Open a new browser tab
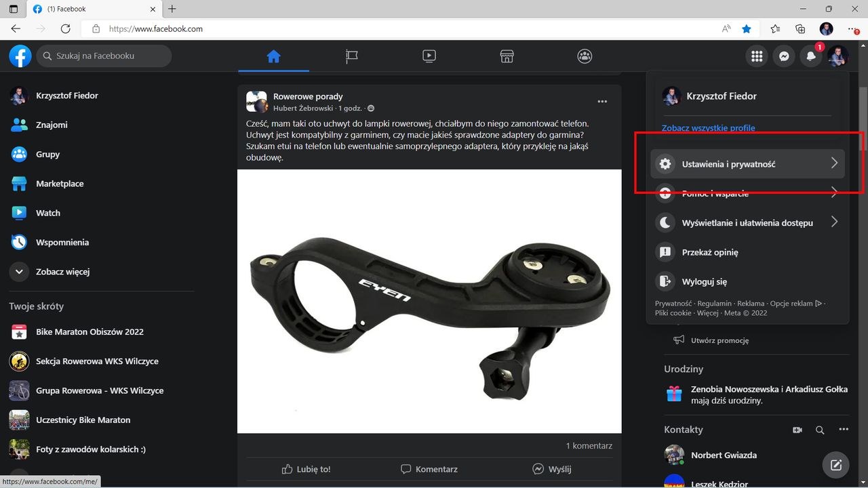Viewport: 868px width, 488px height. (x=172, y=9)
